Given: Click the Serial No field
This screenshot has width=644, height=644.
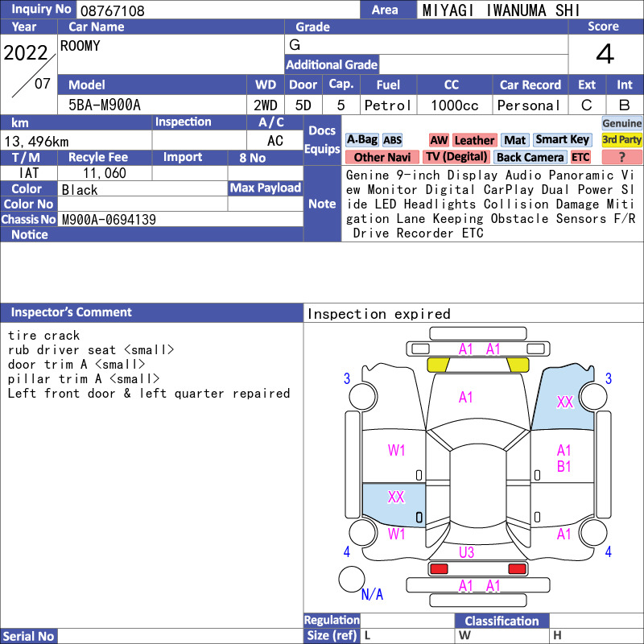Looking at the screenshot, I should point(180,636).
